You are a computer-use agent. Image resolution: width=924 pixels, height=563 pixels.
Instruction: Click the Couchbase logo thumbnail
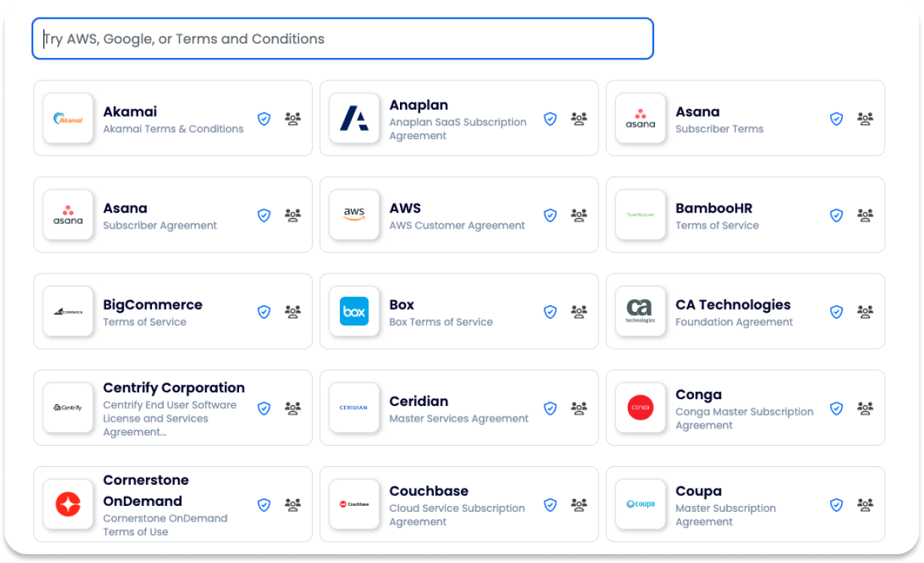(x=354, y=504)
